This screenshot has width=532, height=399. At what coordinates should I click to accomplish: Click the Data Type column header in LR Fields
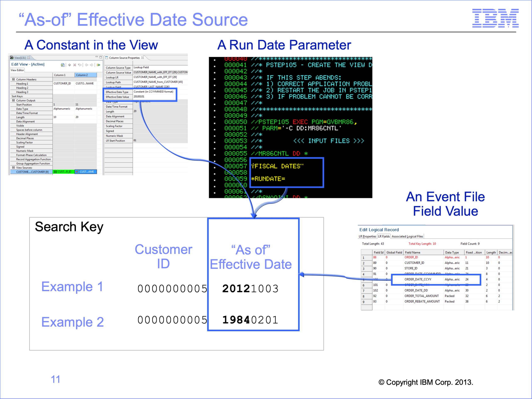[x=454, y=252]
